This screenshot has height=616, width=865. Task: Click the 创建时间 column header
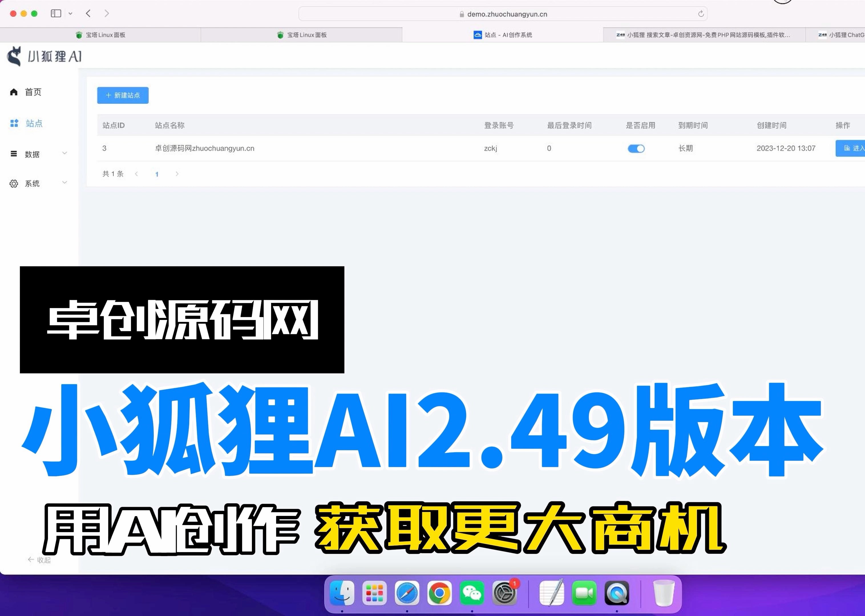point(771,125)
